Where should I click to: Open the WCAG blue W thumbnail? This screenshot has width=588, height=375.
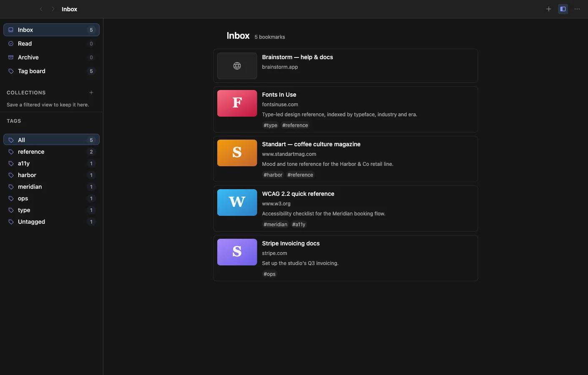237,202
